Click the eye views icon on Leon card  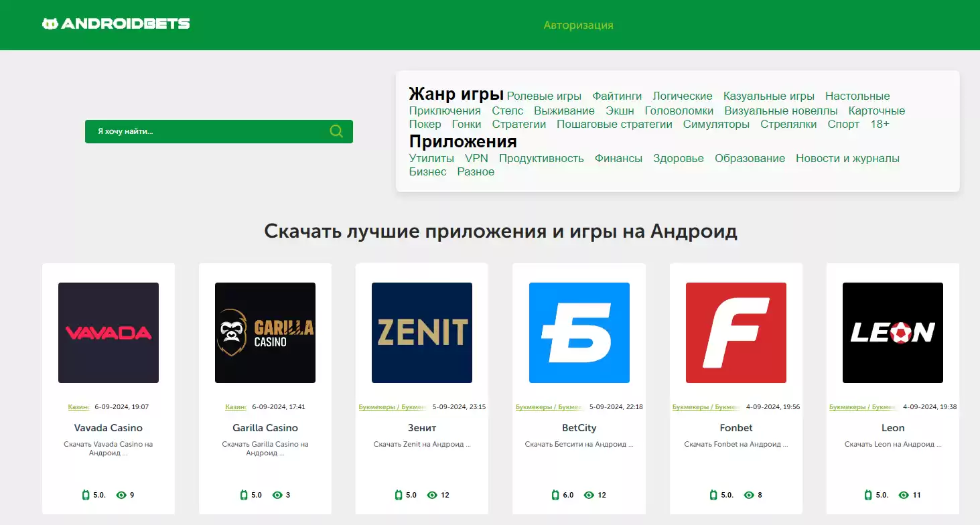[904, 495]
